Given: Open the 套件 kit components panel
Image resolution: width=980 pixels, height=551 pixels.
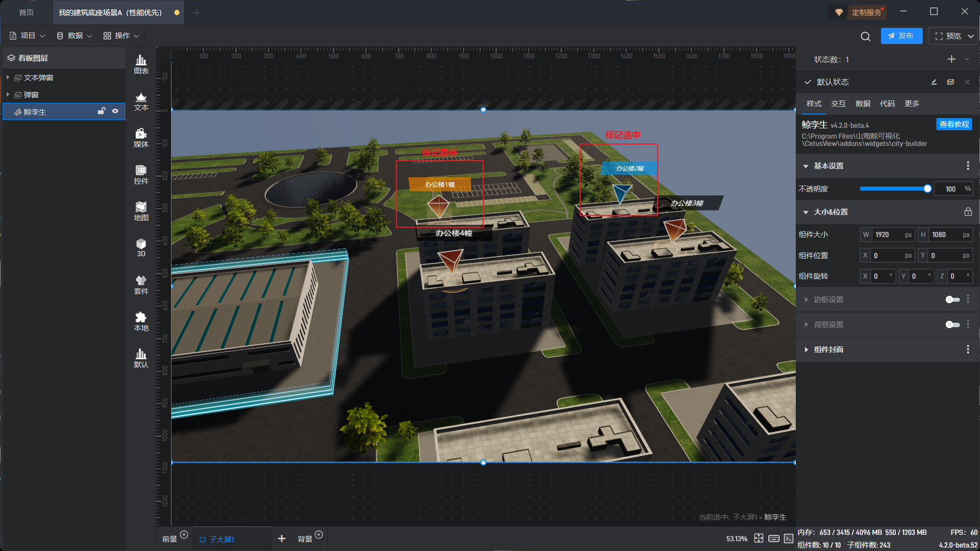Looking at the screenshot, I should [141, 285].
